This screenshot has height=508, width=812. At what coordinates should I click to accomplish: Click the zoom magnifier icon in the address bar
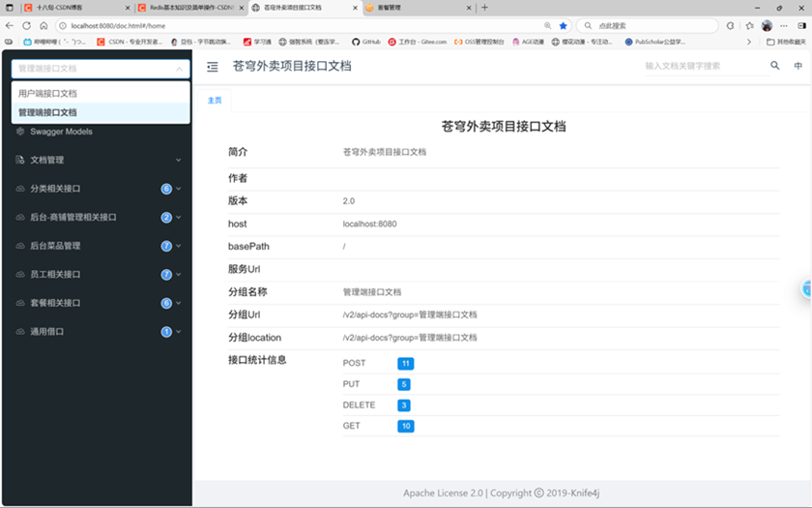[x=547, y=25]
